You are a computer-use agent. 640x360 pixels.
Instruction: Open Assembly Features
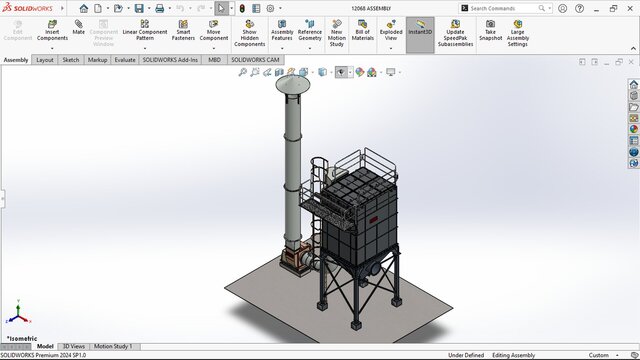click(x=282, y=30)
